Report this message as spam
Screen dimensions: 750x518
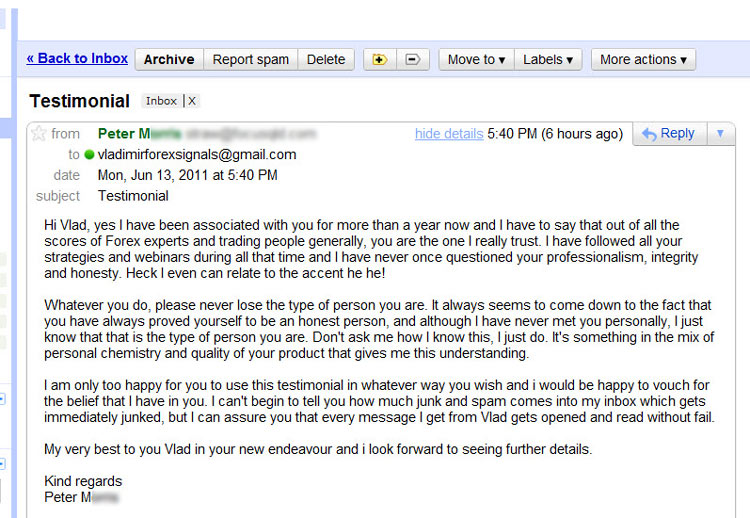(251, 59)
